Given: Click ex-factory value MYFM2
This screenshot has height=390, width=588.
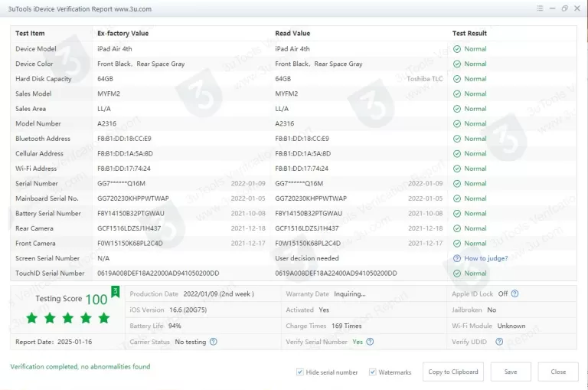Looking at the screenshot, I should 109,93.
